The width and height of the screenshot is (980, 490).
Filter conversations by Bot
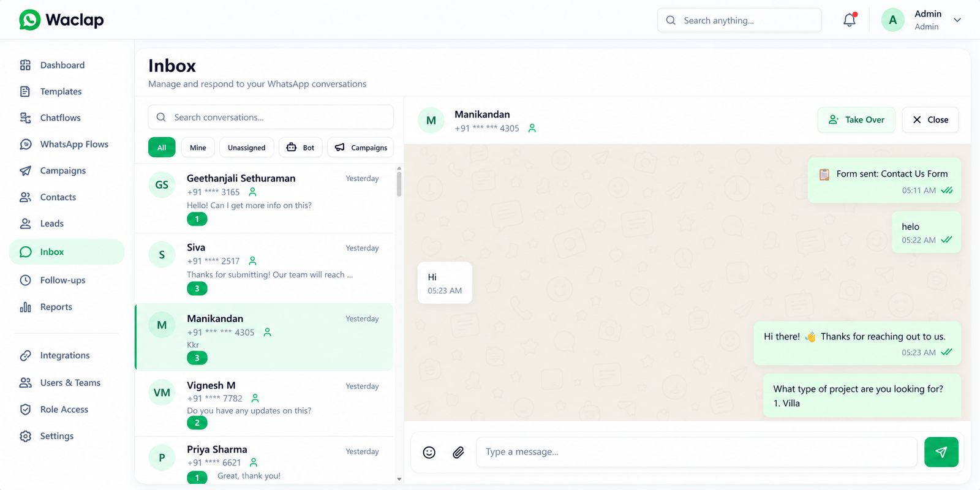point(301,148)
